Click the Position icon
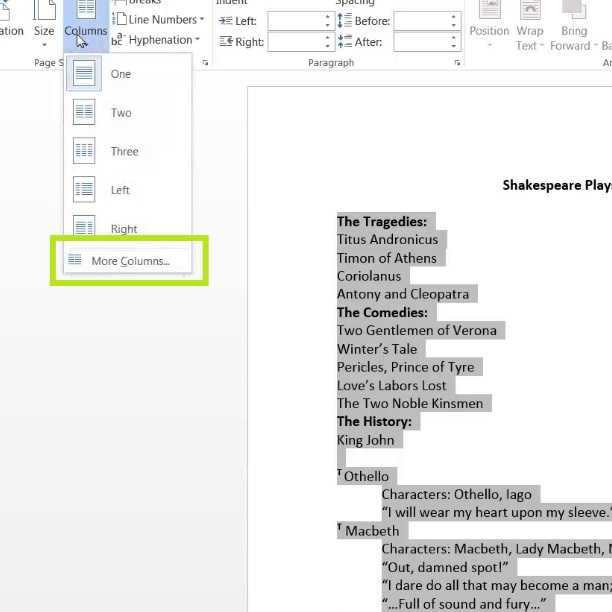Image resolution: width=612 pixels, height=612 pixels. click(489, 10)
